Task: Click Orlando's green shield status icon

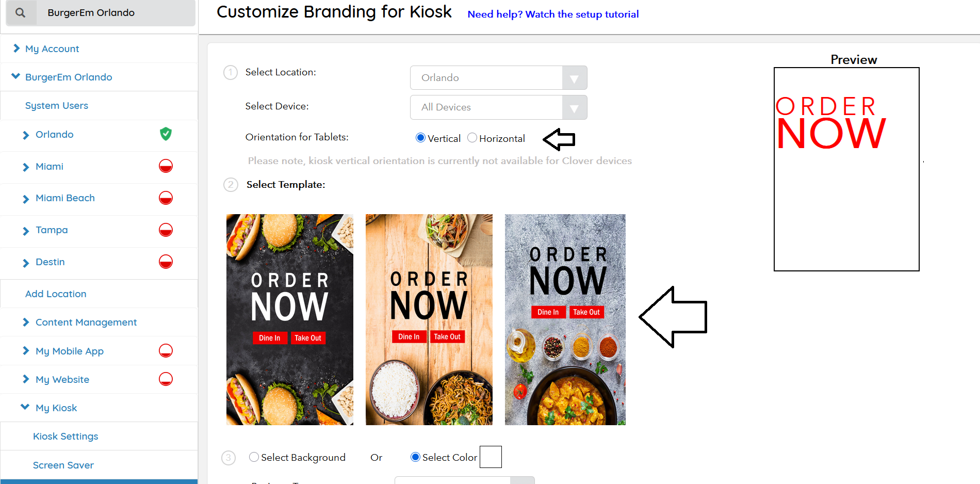Action: tap(166, 134)
